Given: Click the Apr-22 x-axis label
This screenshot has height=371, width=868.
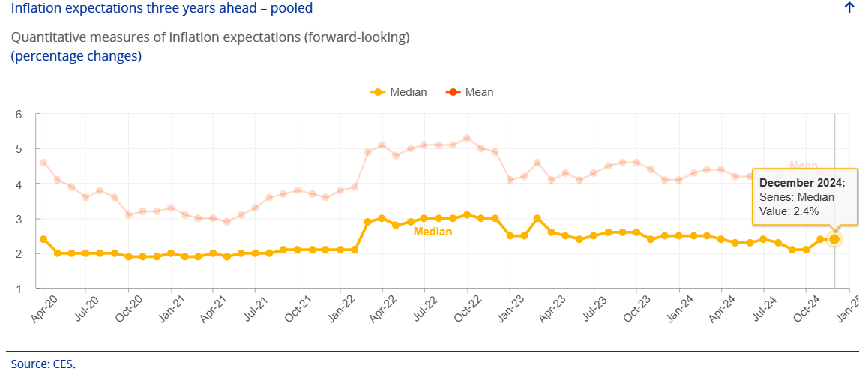Looking at the screenshot, I should click(380, 310).
